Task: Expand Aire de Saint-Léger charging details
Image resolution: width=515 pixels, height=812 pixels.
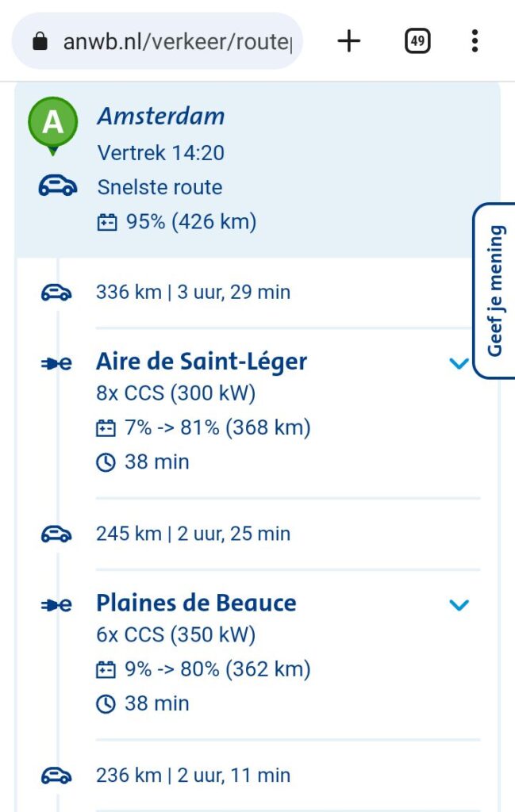Action: pyautogui.click(x=459, y=364)
